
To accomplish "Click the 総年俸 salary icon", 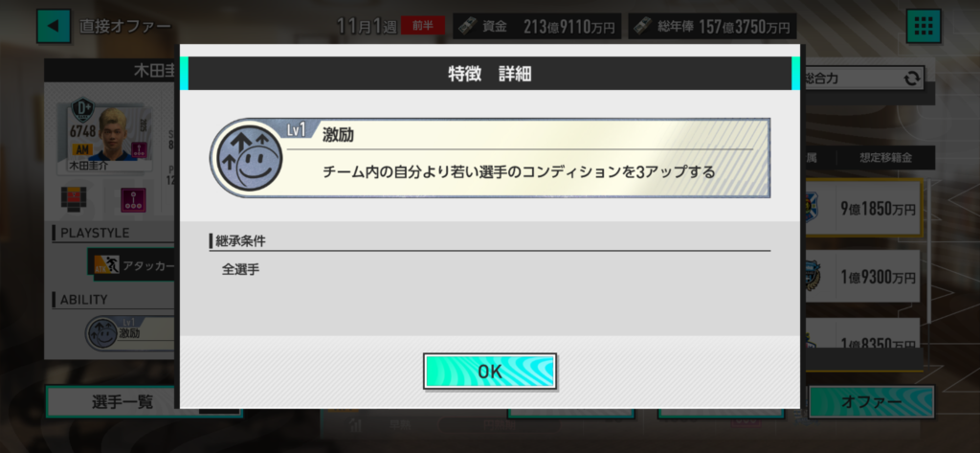I will click(642, 26).
